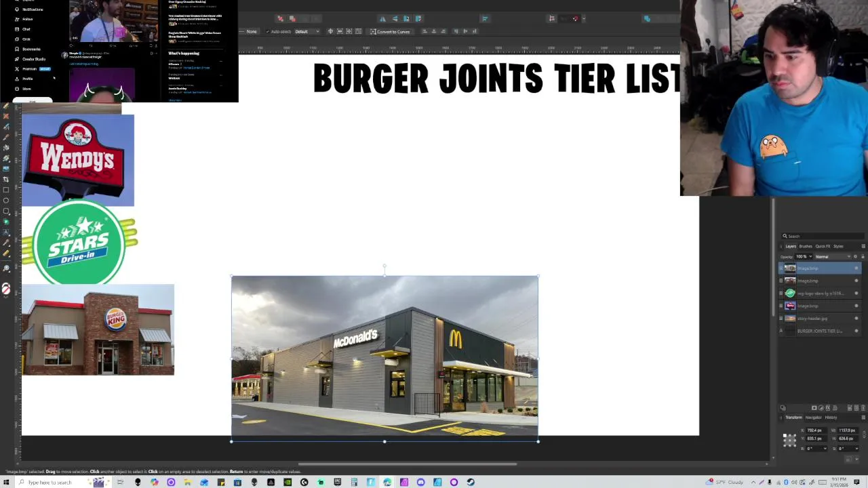Click the Transform H height field
868x488 pixels.
[x=848, y=439]
